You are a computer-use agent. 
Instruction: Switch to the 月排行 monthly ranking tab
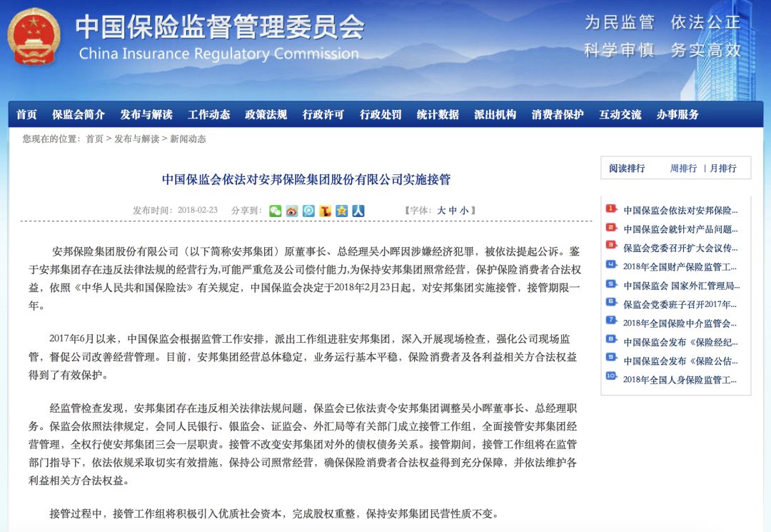pos(723,168)
